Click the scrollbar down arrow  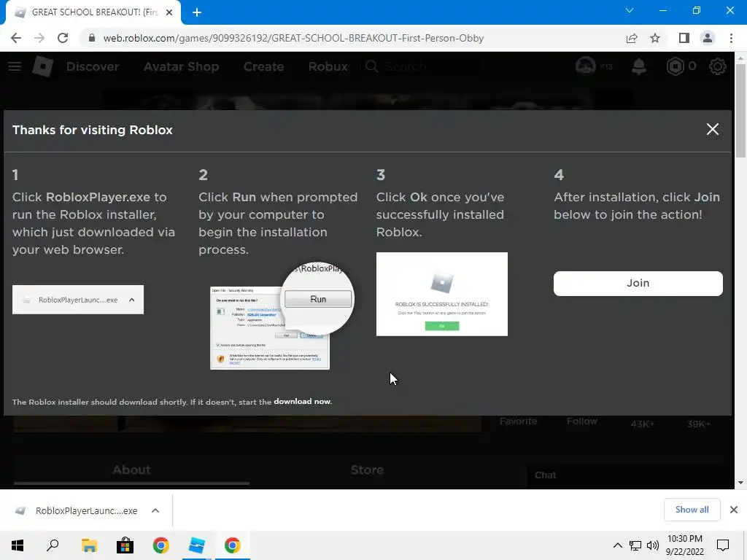(740, 483)
